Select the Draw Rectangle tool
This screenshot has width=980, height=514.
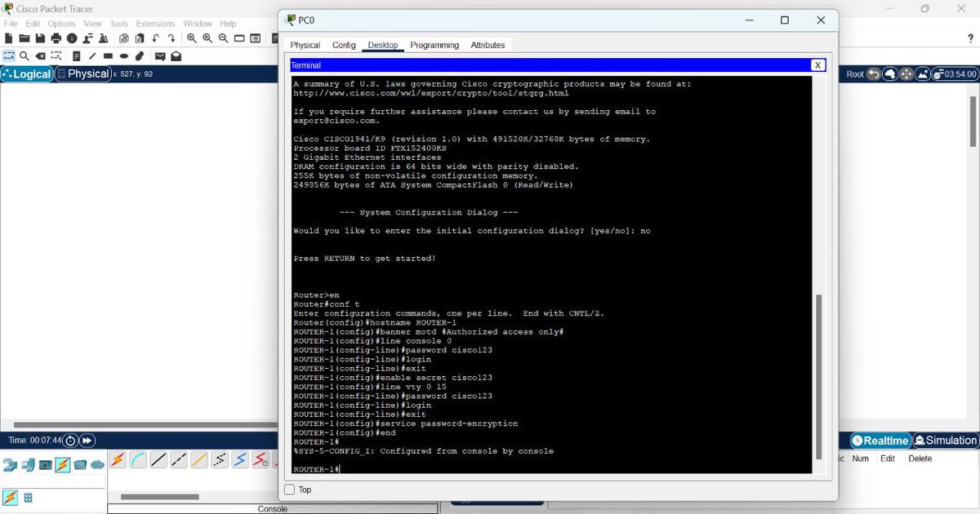click(x=108, y=55)
